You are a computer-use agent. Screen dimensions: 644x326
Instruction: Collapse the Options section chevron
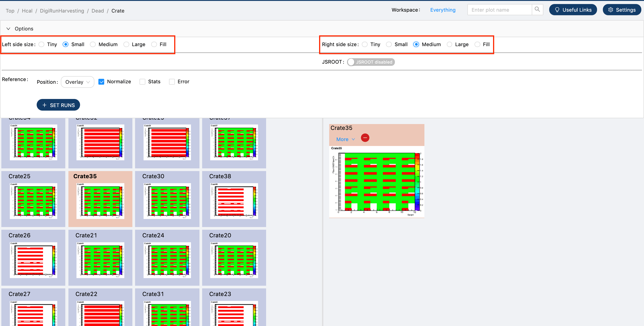pyautogui.click(x=8, y=28)
